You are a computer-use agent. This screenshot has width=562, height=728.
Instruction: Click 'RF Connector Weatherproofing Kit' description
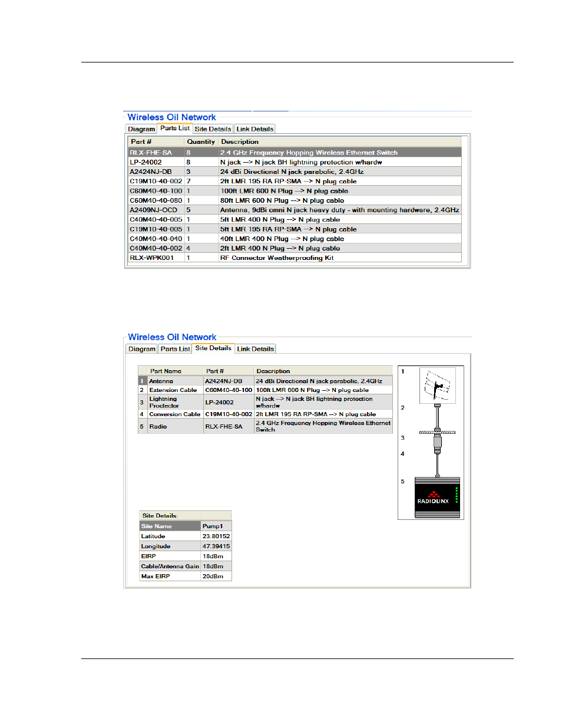[277, 258]
